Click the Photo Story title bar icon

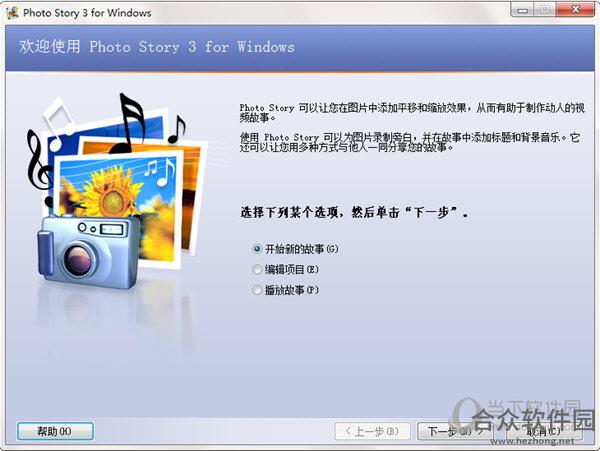(12, 13)
